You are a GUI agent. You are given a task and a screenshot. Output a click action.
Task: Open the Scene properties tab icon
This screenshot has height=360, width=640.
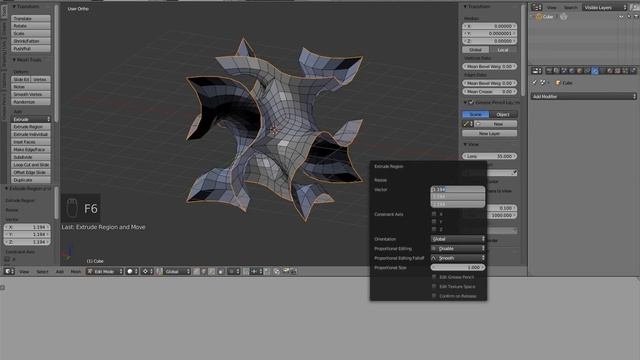coord(564,71)
